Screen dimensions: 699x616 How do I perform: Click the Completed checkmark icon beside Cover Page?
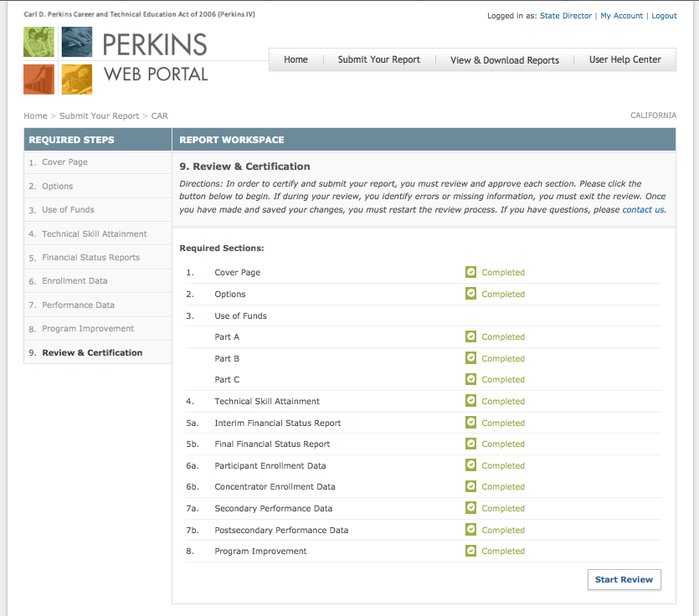470,272
